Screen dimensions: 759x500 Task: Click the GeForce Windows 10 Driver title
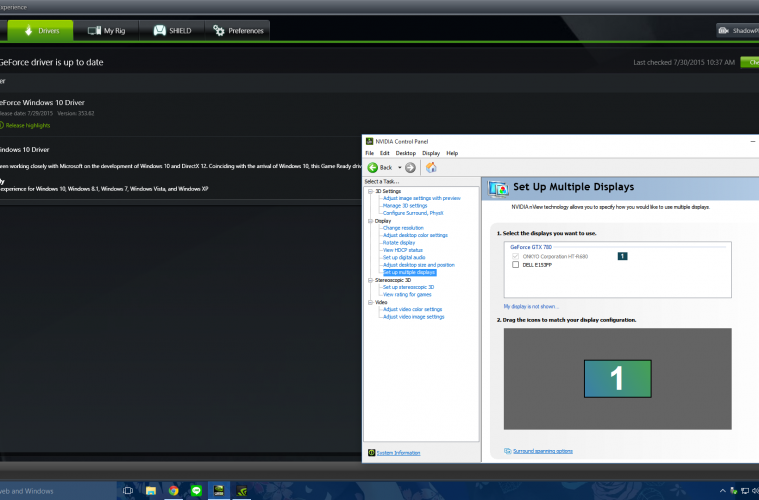coord(42,103)
